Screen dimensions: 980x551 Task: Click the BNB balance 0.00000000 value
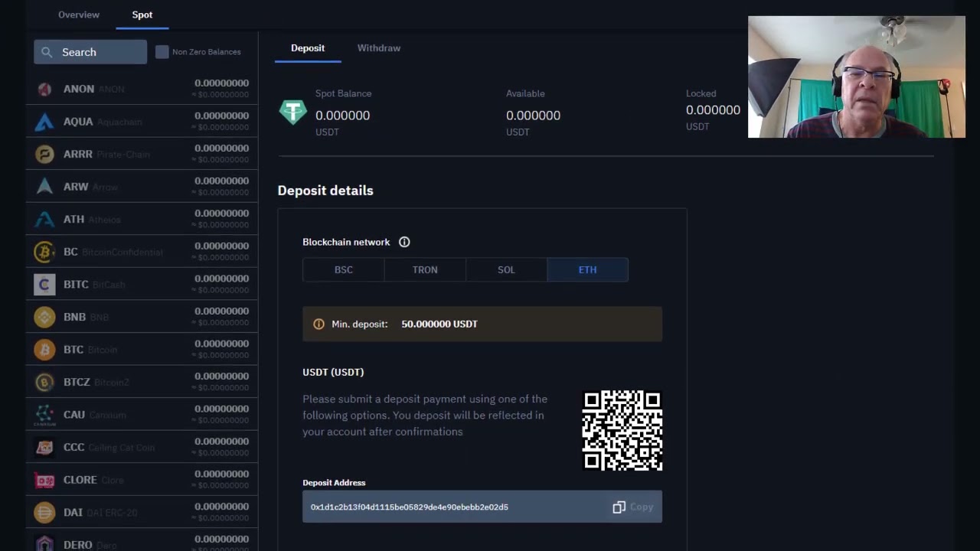point(221,311)
